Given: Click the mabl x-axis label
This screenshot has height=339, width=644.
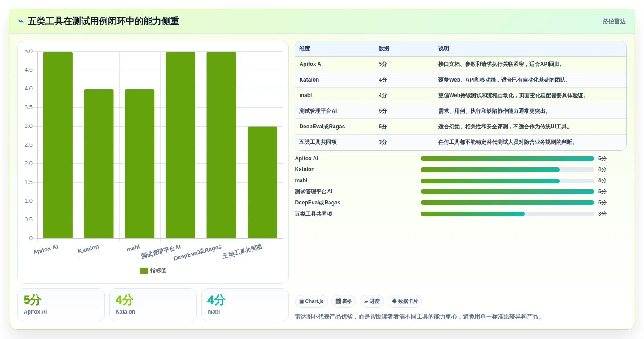Looking at the screenshot, I should (x=133, y=248).
